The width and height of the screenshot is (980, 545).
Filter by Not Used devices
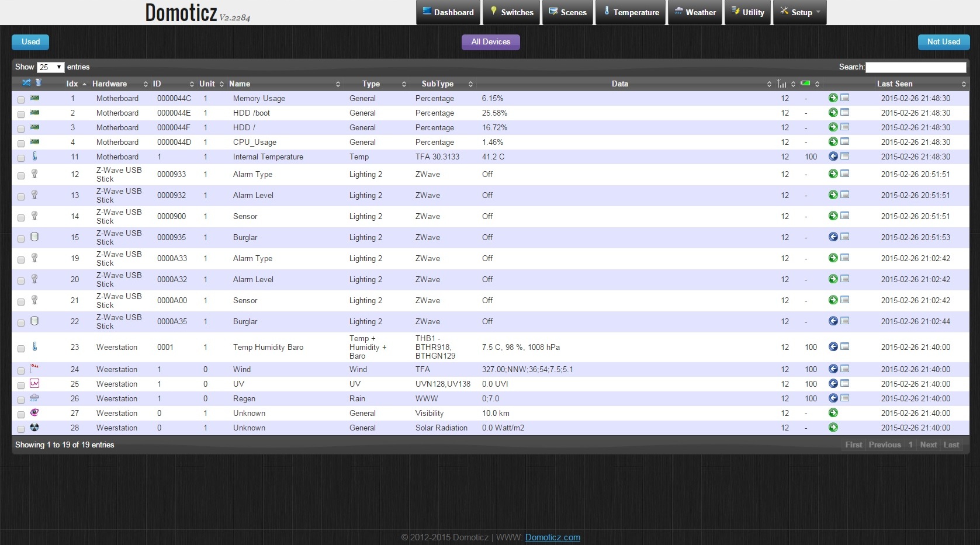click(944, 42)
